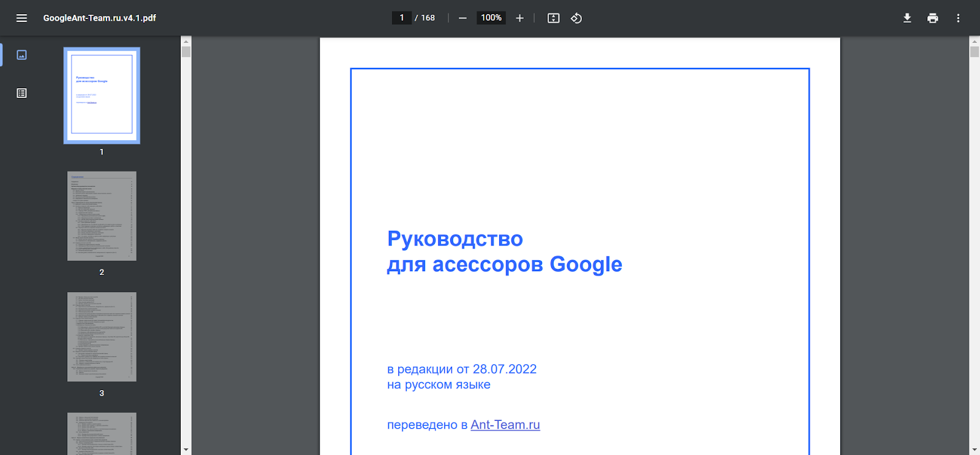Image resolution: width=980 pixels, height=455 pixels.
Task: Open the more actions menu
Action: coord(958,18)
